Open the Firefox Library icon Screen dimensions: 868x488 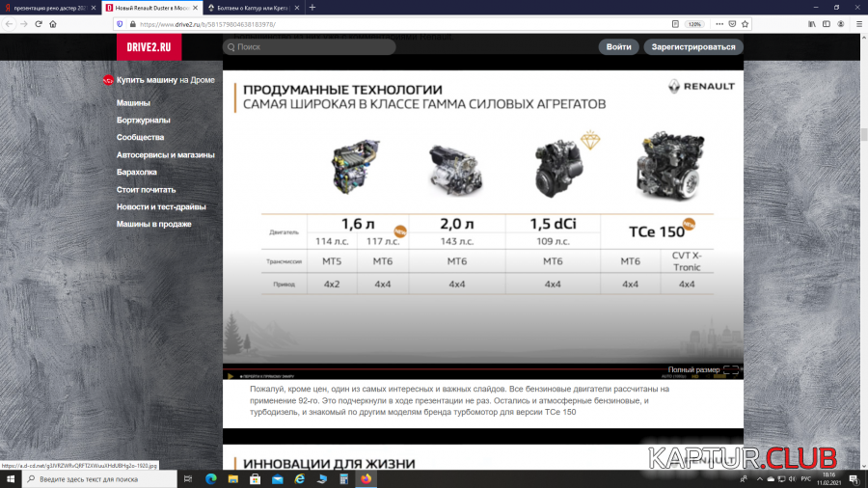(x=811, y=24)
